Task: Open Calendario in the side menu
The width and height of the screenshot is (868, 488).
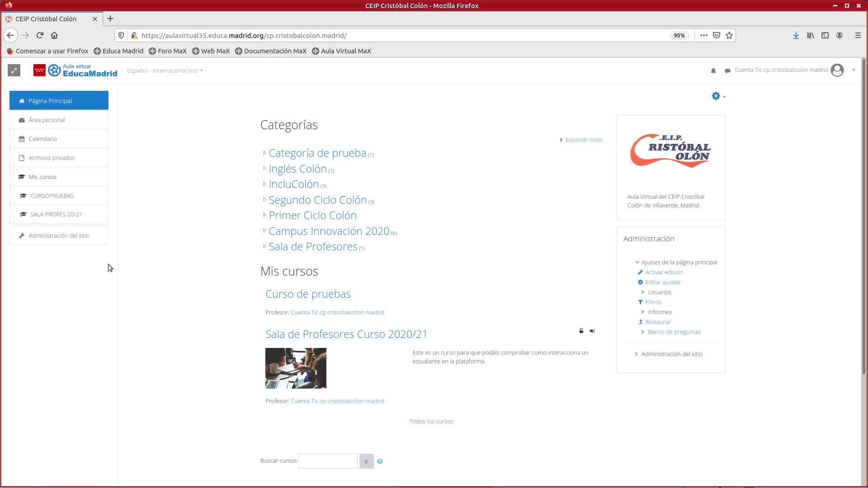Action: (42, 139)
